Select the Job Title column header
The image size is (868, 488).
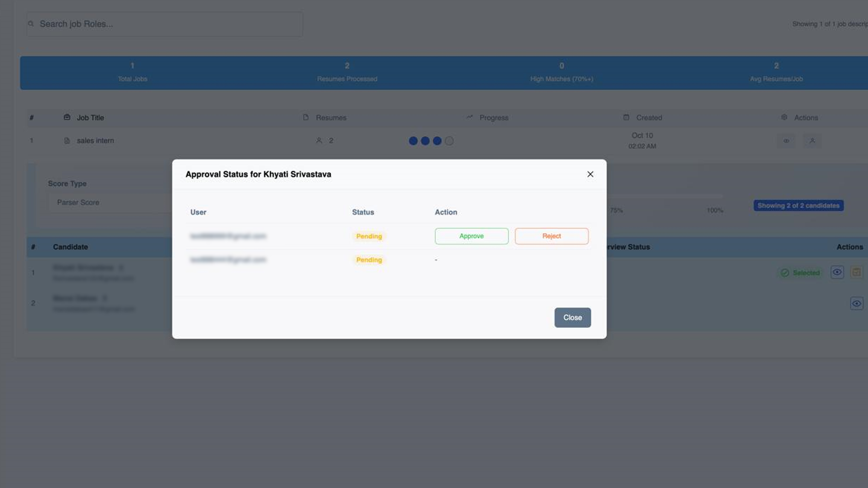pos(90,117)
